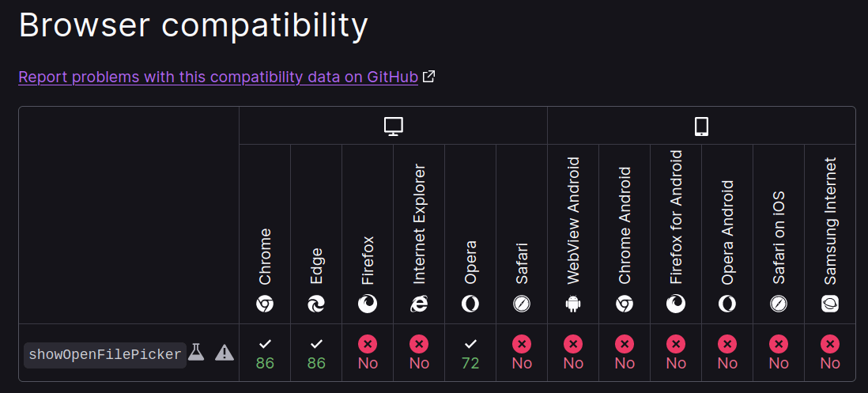Expand Chrome version 86 support details
The width and height of the screenshot is (868, 393).
(x=265, y=353)
